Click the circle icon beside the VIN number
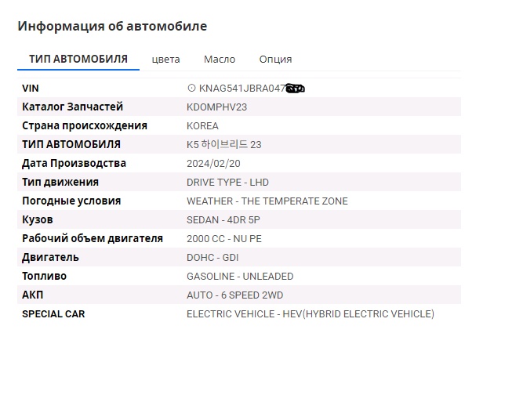 point(191,88)
